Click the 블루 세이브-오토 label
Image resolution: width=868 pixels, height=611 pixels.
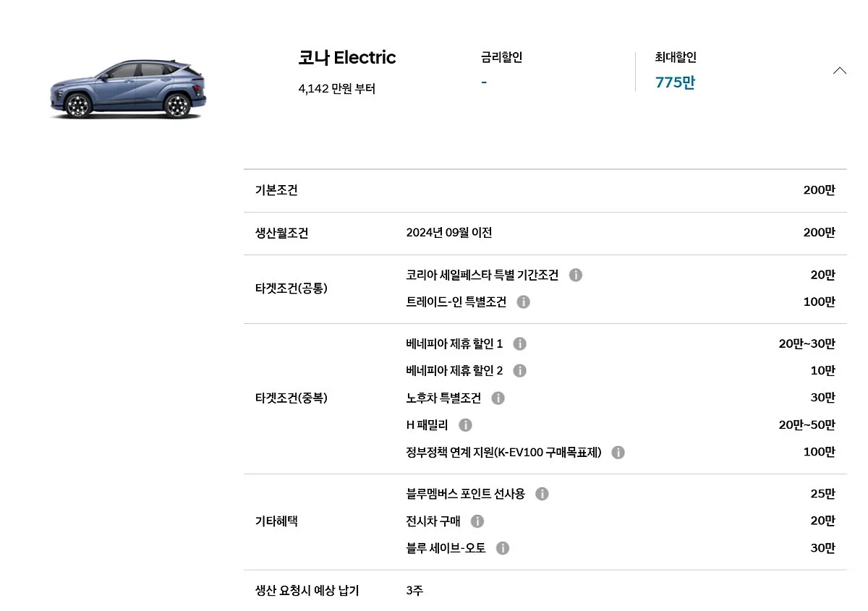446,548
